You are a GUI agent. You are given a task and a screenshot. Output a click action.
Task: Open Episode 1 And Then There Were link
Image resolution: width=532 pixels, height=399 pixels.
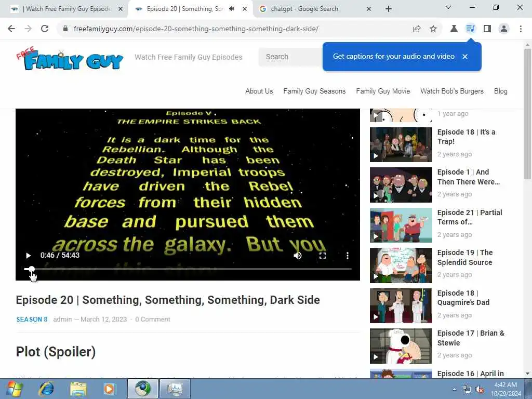coord(469,177)
